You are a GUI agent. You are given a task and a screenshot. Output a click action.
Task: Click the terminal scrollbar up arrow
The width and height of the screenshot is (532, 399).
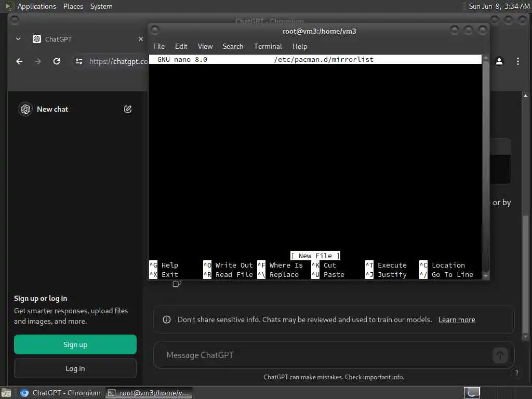coord(486,58)
